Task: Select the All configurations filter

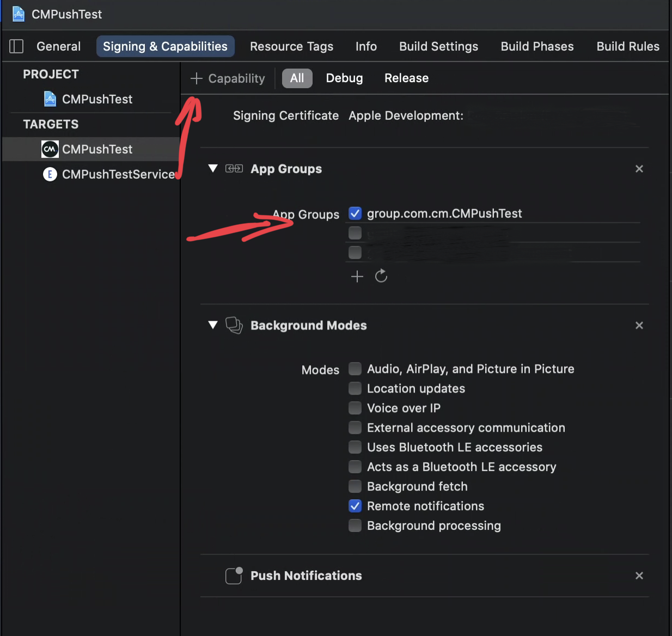Action: coord(297,78)
